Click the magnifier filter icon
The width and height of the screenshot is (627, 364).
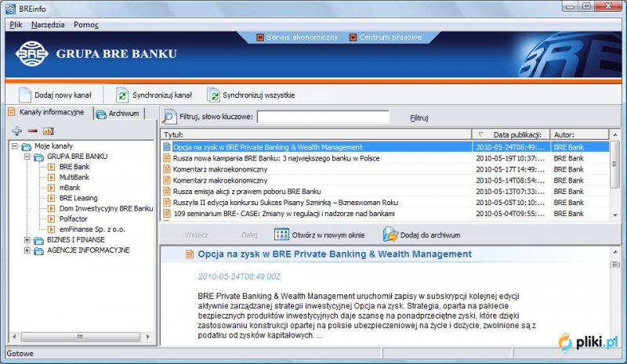click(x=169, y=117)
